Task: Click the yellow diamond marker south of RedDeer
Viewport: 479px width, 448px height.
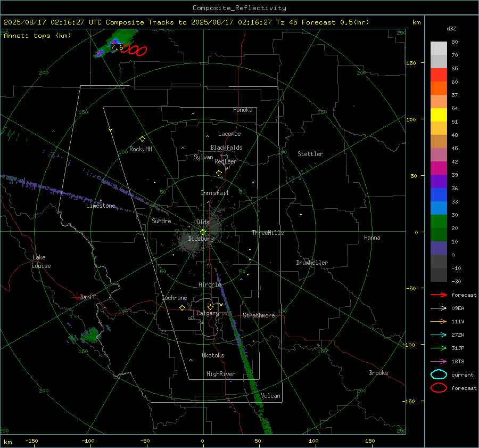Action: (x=219, y=173)
